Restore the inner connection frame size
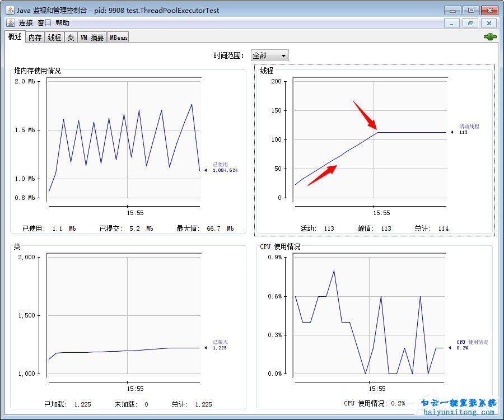Image resolution: width=504 pixels, height=420 pixels. (470, 23)
